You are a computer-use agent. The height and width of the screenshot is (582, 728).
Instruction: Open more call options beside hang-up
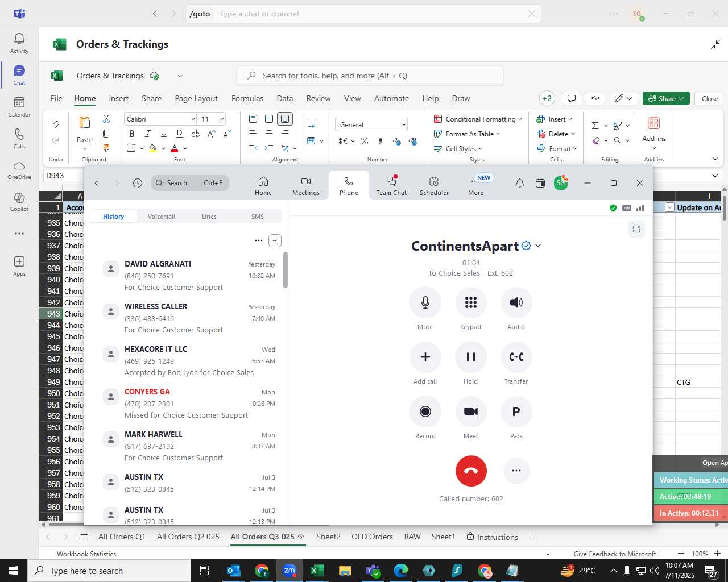pos(516,471)
